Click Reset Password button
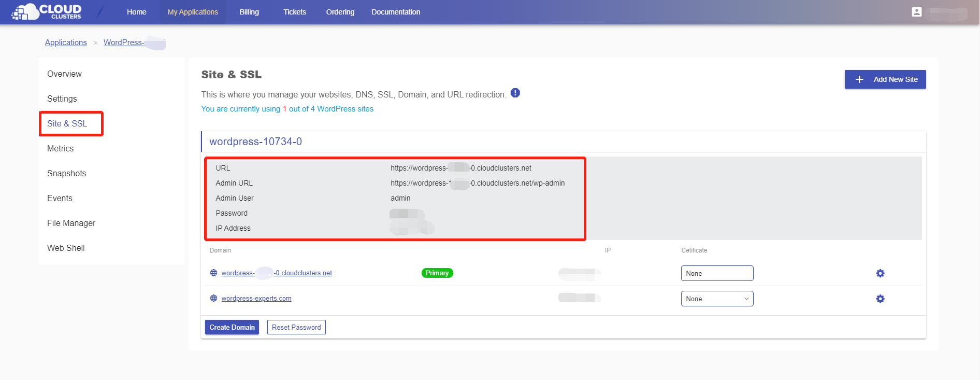Image resolution: width=980 pixels, height=380 pixels. 296,327
